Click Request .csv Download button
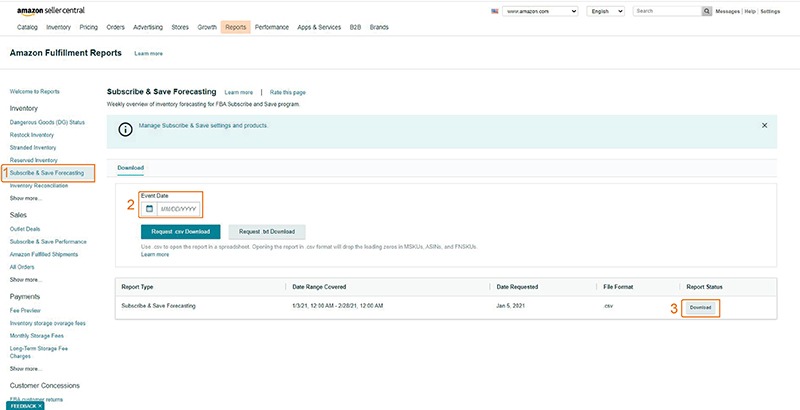Image resolution: width=800 pixels, height=410 pixels. pos(181,232)
